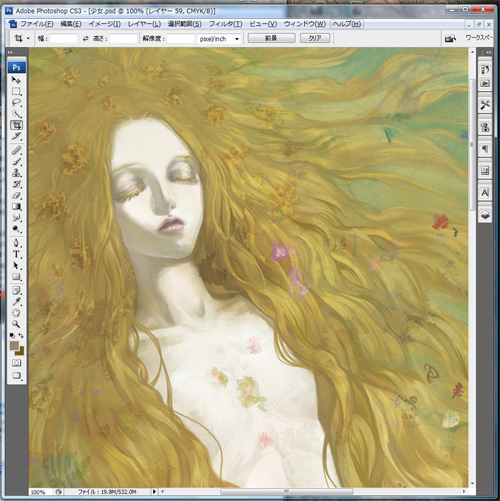Click the horizontal scrollbar thumb
Viewport: 500px width, 501px height.
tap(287, 491)
